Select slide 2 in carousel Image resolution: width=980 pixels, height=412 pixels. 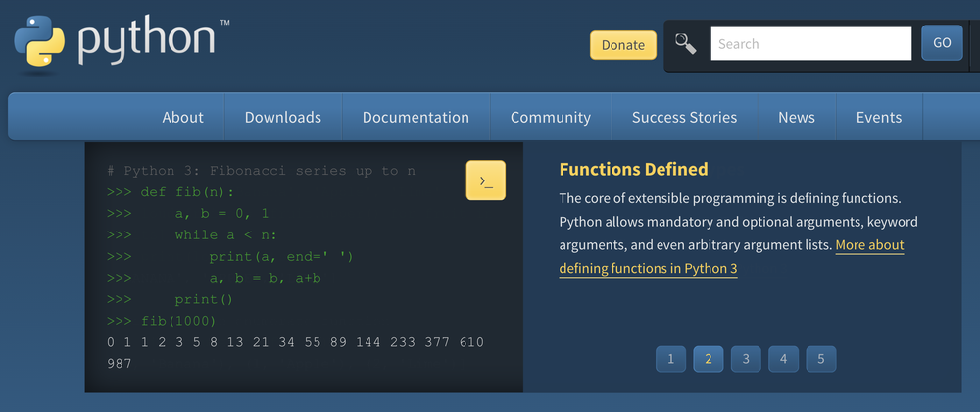coord(709,359)
